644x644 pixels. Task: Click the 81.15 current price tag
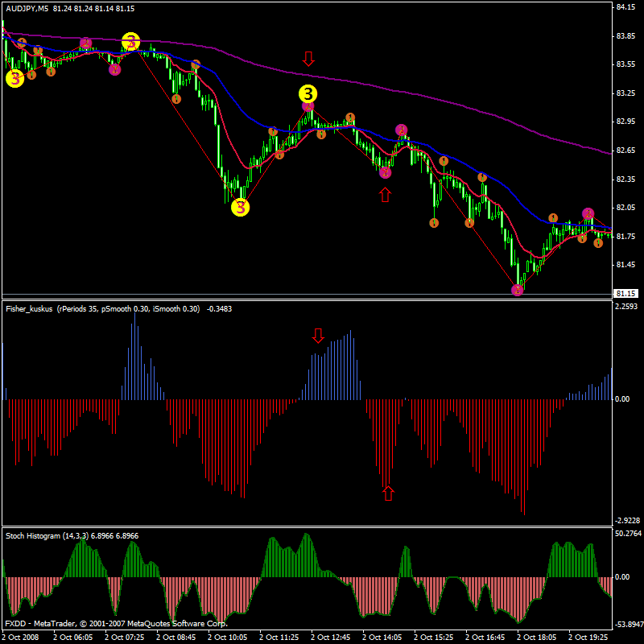click(x=625, y=293)
